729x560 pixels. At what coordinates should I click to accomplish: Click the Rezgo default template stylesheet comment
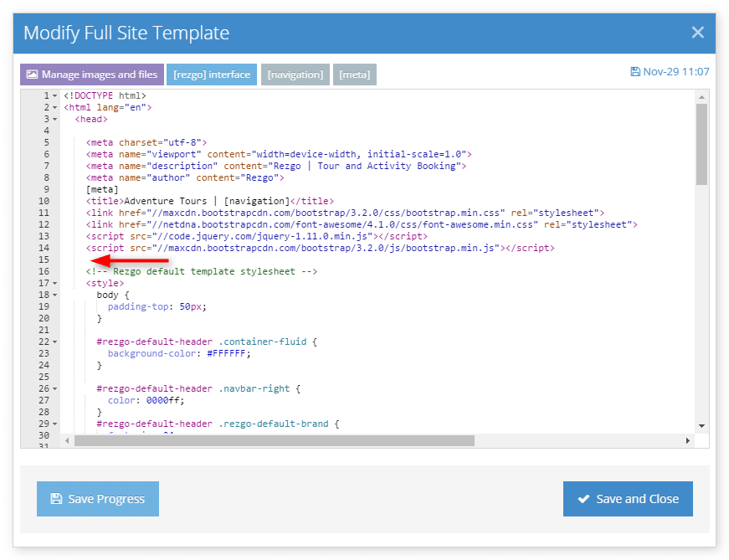(202, 271)
